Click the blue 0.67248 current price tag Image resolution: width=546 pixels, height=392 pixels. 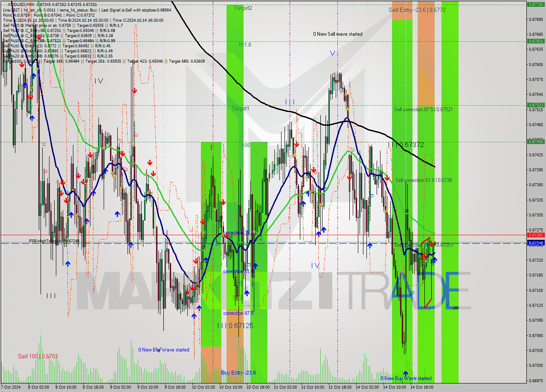pos(535,243)
